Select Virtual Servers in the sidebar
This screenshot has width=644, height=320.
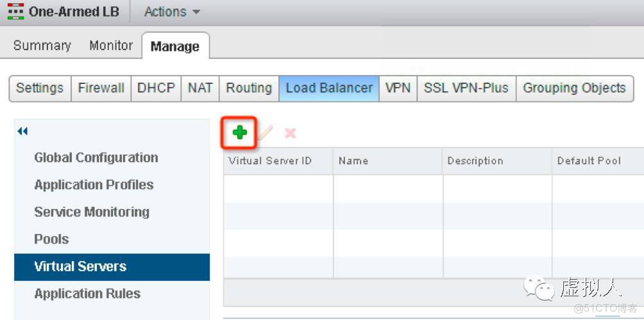pyautogui.click(x=112, y=267)
